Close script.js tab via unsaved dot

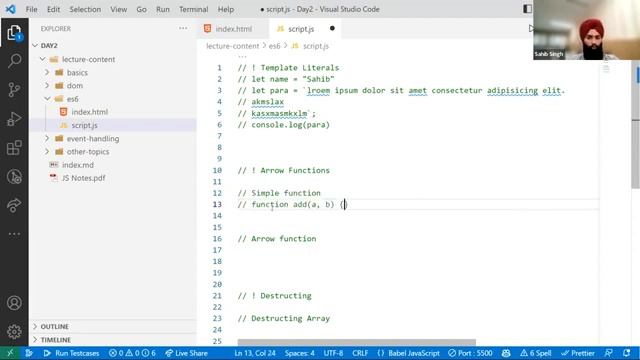coord(332,28)
